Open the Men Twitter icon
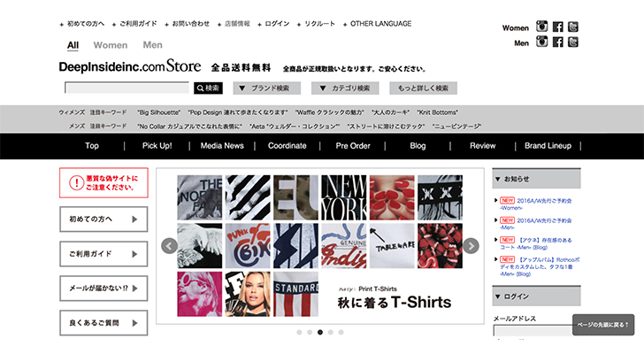Screen dimensions: 644x354 click(573, 42)
